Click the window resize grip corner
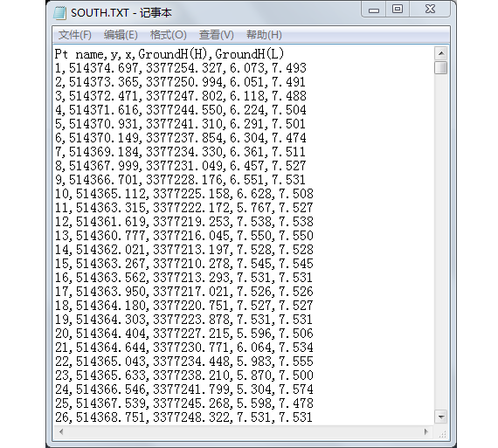Viewport: 498px width, 448px height. [442, 432]
